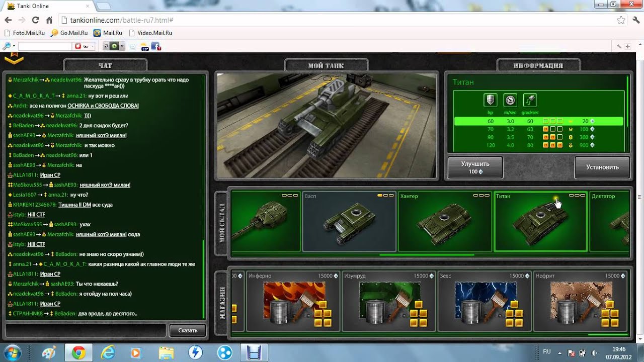The width and height of the screenshot is (644, 362).
Task: Select the turret item in the garage
Action: tap(266, 221)
